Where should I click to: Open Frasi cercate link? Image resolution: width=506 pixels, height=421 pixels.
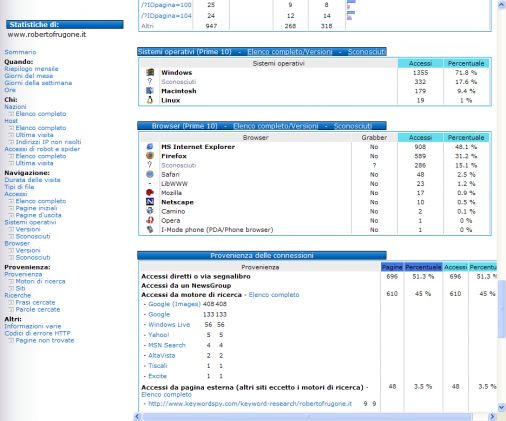coord(35,302)
